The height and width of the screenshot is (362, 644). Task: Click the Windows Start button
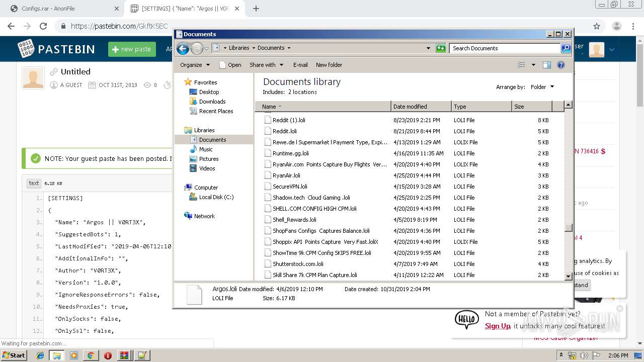[14, 355]
